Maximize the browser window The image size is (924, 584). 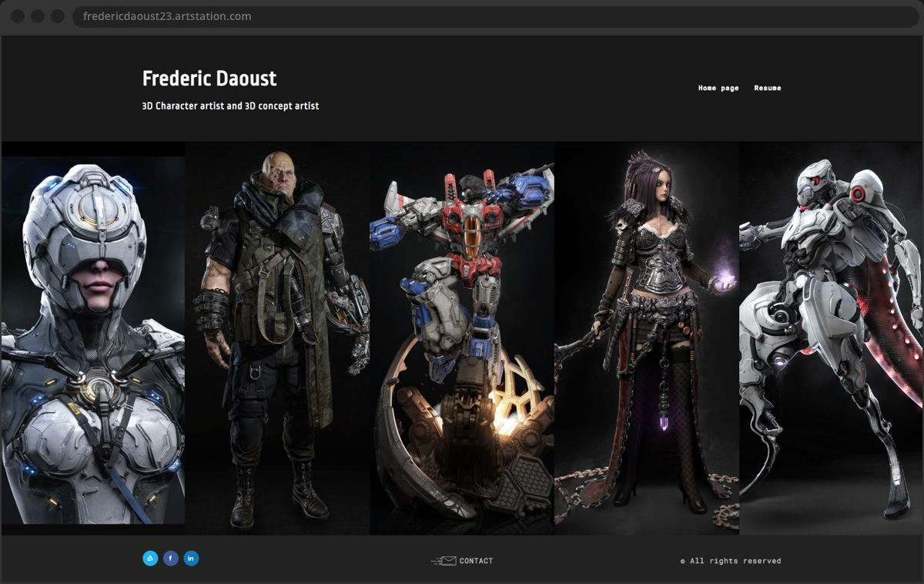tap(58, 16)
